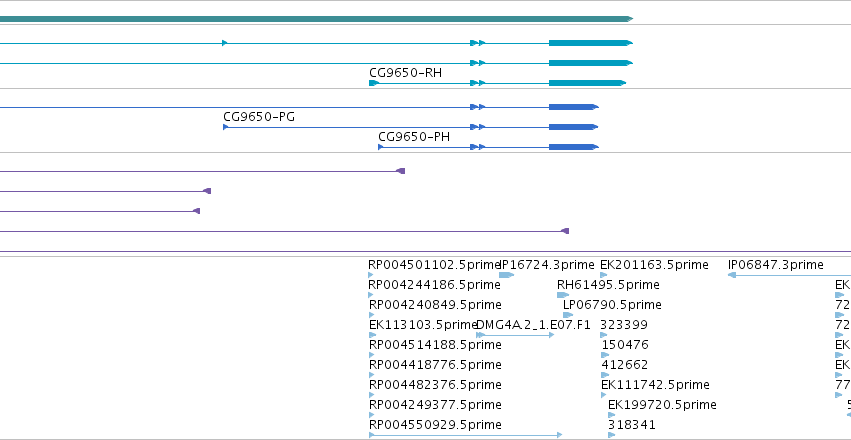The height and width of the screenshot is (440, 851).
Task: Click the RH61495.5prime feature block
Action: tap(563, 295)
